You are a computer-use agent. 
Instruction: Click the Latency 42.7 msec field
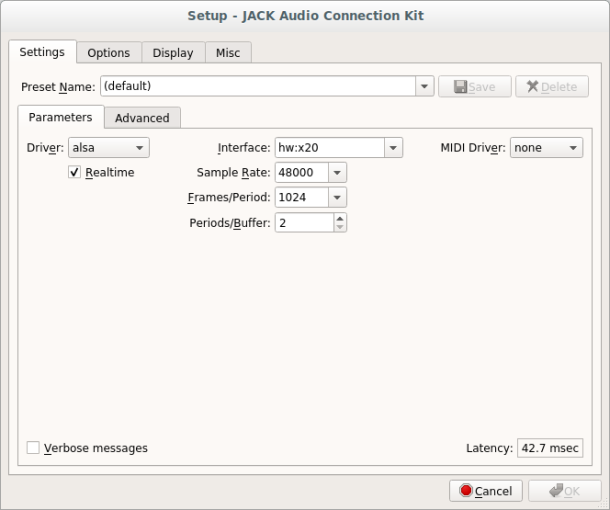pos(550,448)
